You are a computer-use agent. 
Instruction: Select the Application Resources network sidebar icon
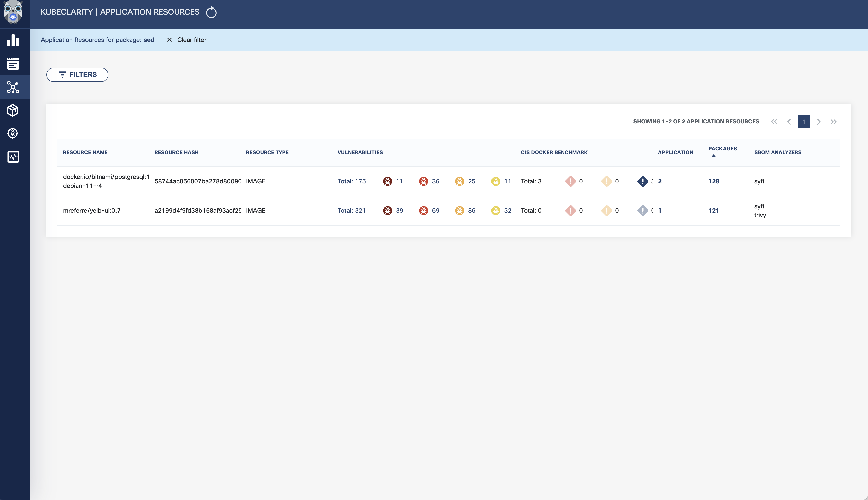[x=13, y=87]
